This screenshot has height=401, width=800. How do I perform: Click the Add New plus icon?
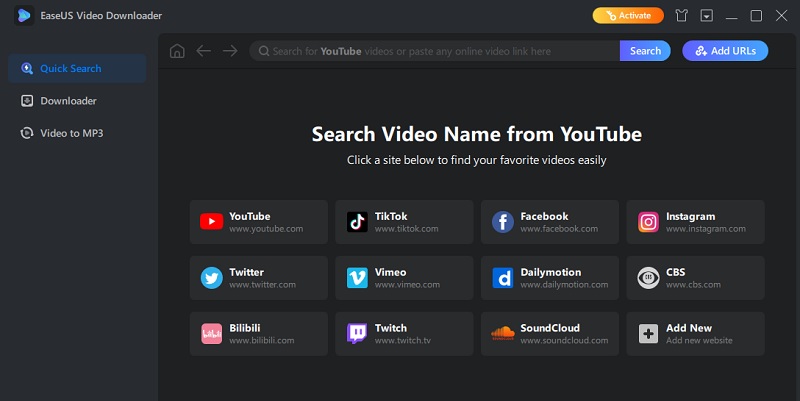click(x=648, y=334)
